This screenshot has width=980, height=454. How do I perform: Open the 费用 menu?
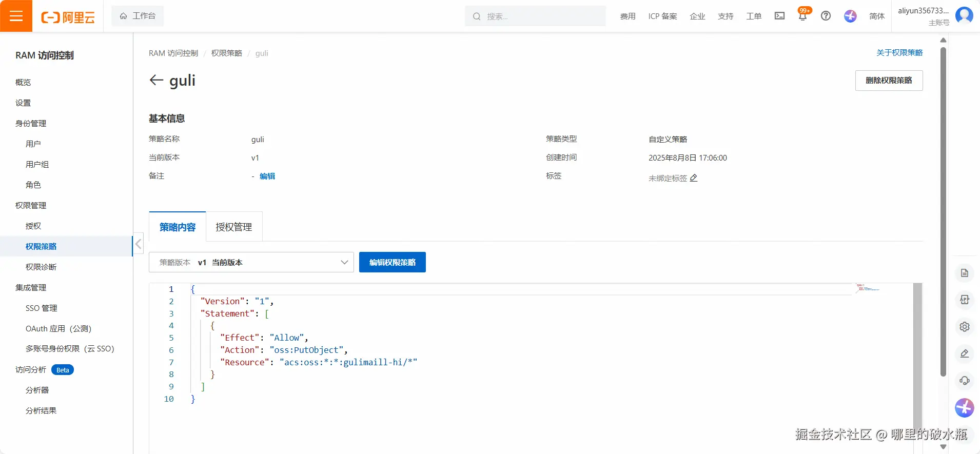628,16
